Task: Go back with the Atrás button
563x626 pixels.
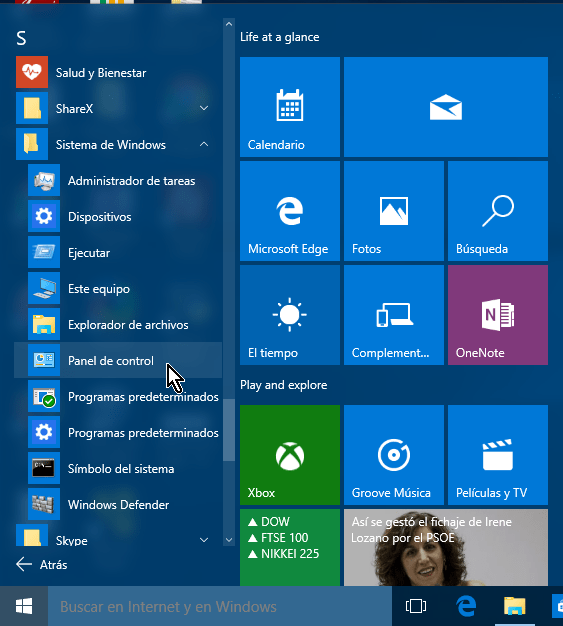Action: 42,565
